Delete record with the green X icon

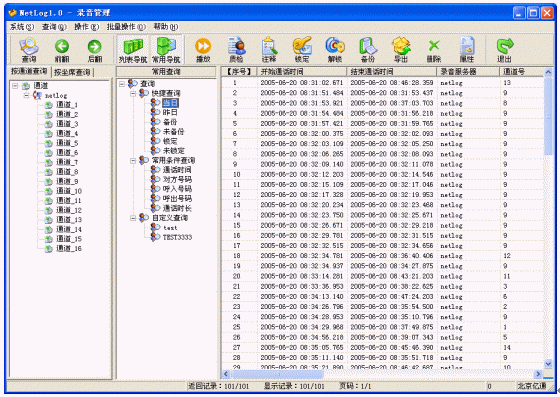tap(434, 50)
